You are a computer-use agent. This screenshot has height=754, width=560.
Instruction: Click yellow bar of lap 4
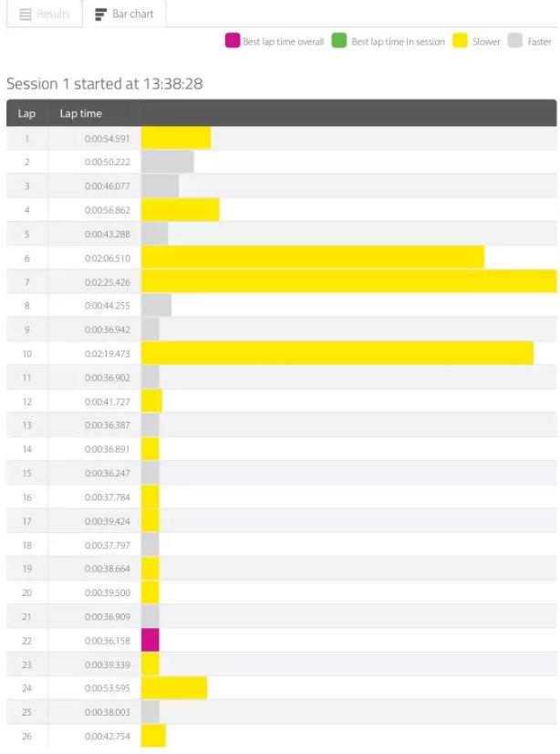(x=180, y=210)
